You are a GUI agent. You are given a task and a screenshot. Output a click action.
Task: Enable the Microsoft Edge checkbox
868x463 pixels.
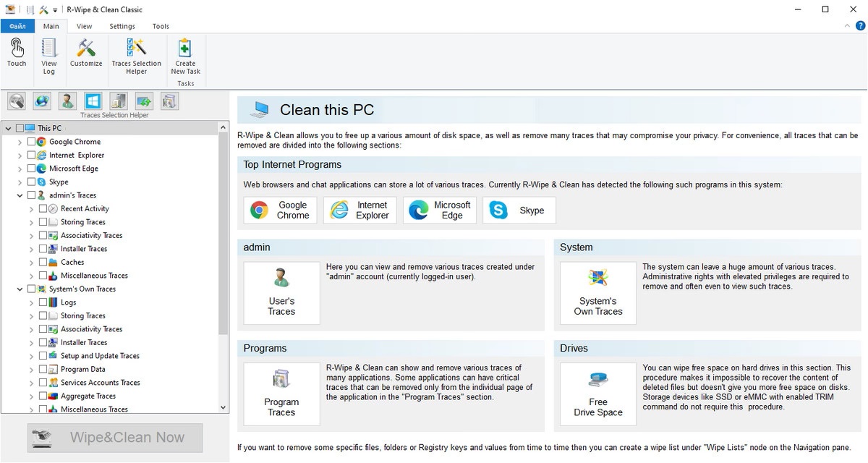tap(31, 169)
